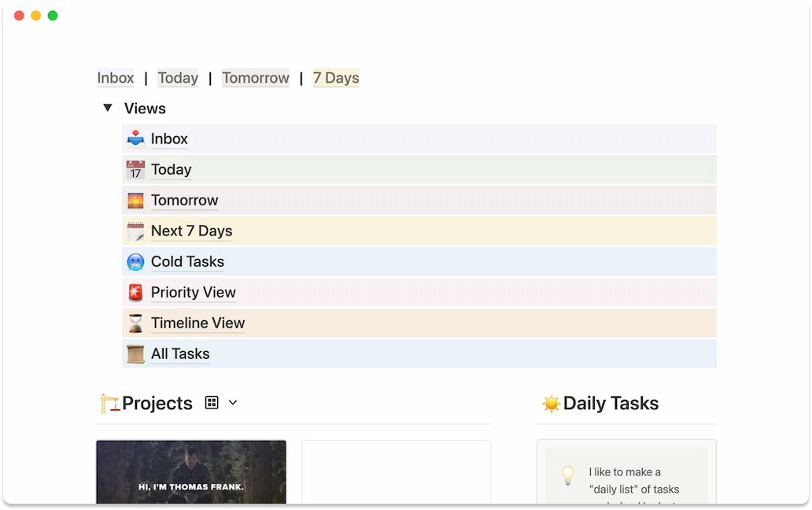Click the Daily Tasks heading

(x=611, y=403)
